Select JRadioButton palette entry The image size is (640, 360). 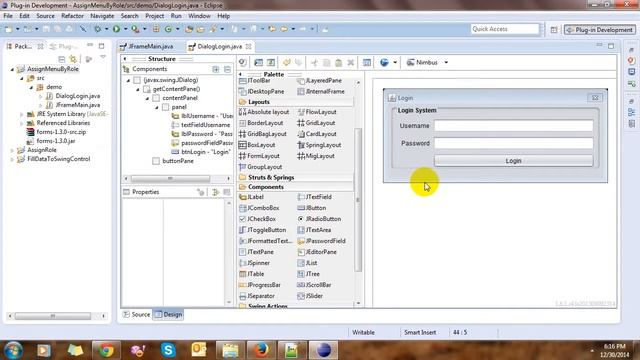319,219
